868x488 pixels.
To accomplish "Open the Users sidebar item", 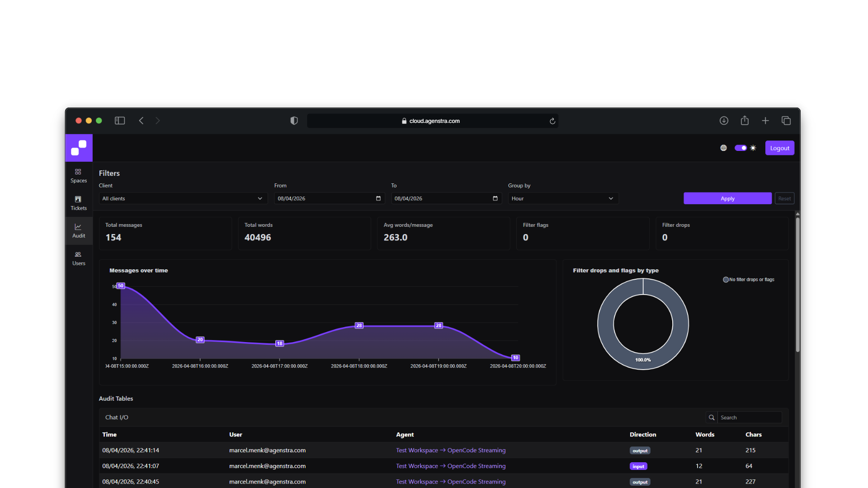I will (x=79, y=258).
